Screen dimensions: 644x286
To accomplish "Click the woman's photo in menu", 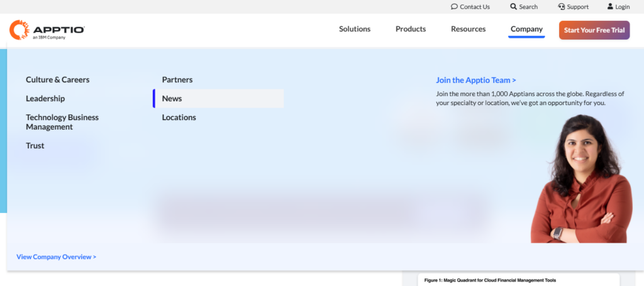I will coord(580,179).
